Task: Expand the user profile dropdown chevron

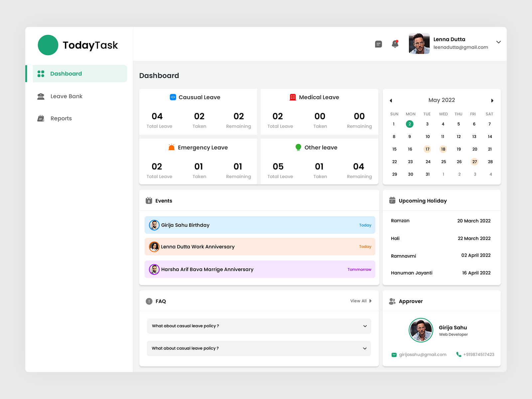Action: click(498, 42)
